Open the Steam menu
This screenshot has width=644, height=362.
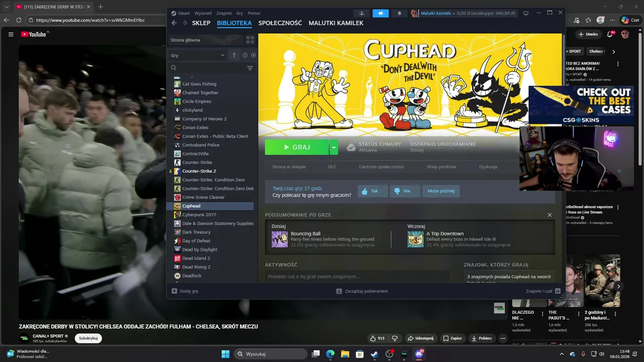[x=181, y=14]
